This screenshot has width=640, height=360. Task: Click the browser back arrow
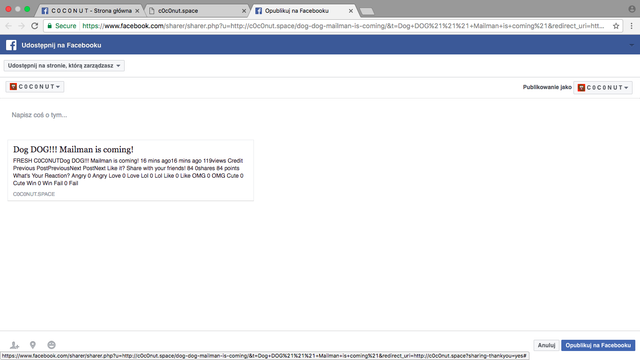tap(9, 26)
